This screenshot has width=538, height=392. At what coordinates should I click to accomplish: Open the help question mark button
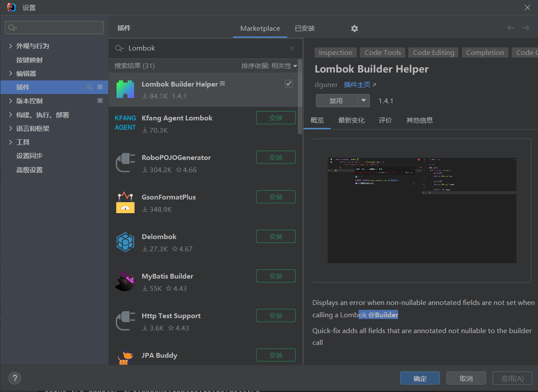click(x=15, y=378)
